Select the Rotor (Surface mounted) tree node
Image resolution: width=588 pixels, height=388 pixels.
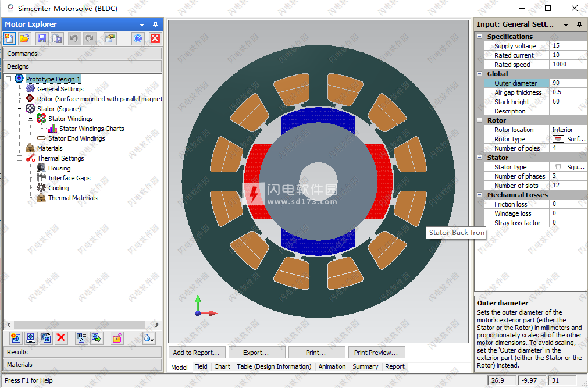point(99,99)
